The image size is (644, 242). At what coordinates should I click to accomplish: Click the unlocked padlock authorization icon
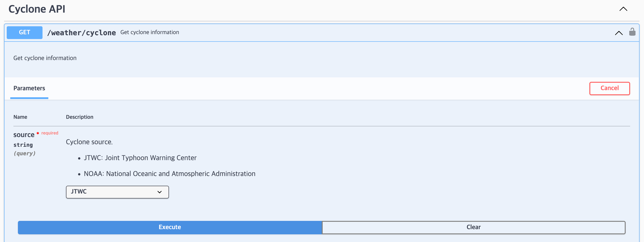632,32
